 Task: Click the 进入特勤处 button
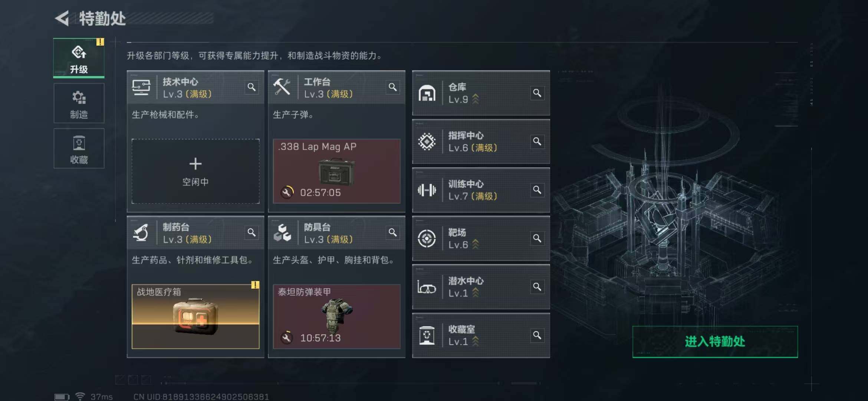[x=715, y=342]
